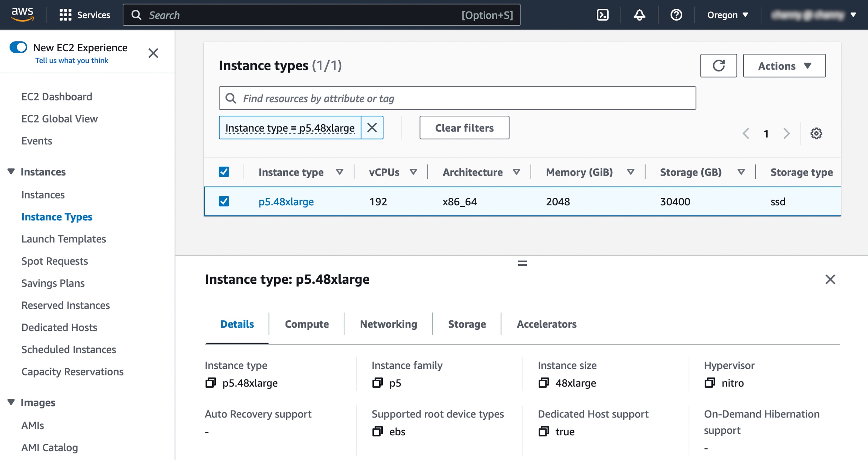Open the account menu dropdown
This screenshot has width=868, height=460.
814,15
